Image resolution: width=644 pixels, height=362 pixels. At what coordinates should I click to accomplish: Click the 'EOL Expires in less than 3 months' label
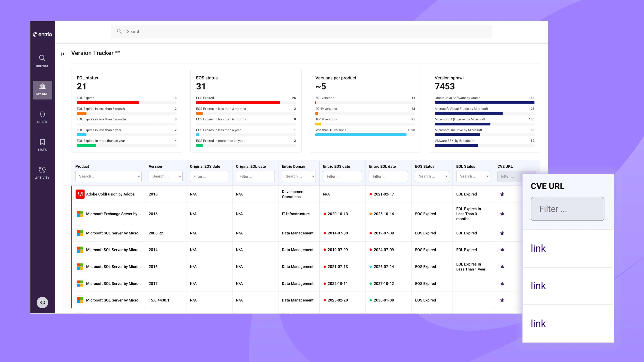101,109
